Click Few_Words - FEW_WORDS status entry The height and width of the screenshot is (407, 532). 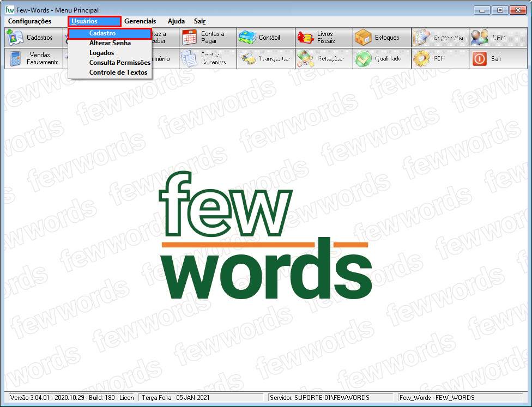(437, 398)
